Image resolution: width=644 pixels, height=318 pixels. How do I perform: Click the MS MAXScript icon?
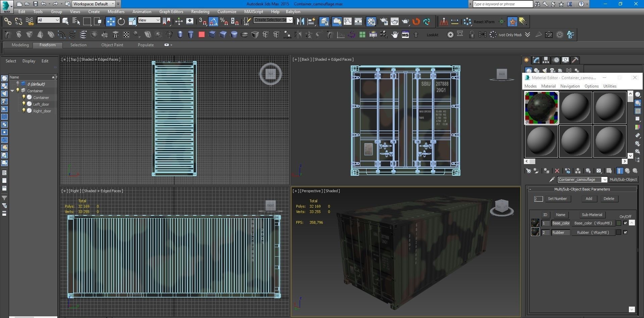point(405,35)
